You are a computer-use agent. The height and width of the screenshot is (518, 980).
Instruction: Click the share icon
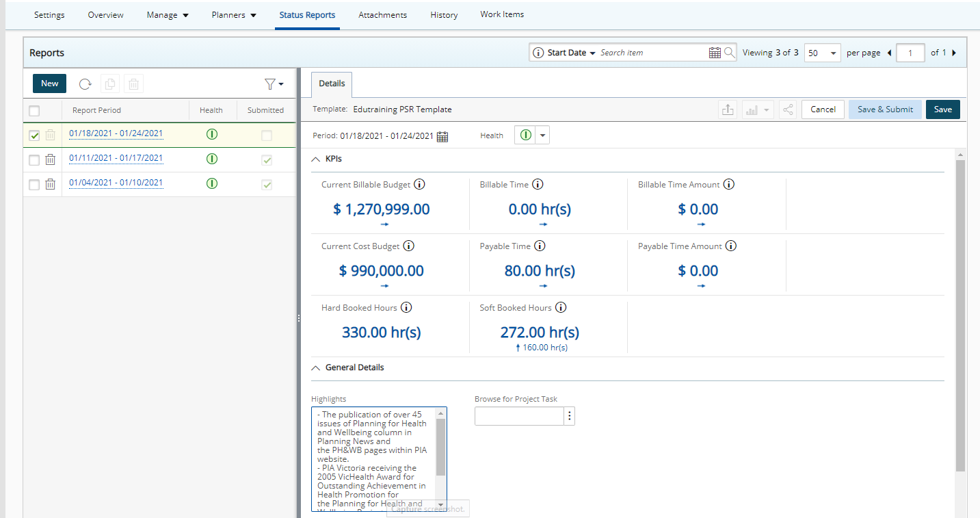(788, 109)
